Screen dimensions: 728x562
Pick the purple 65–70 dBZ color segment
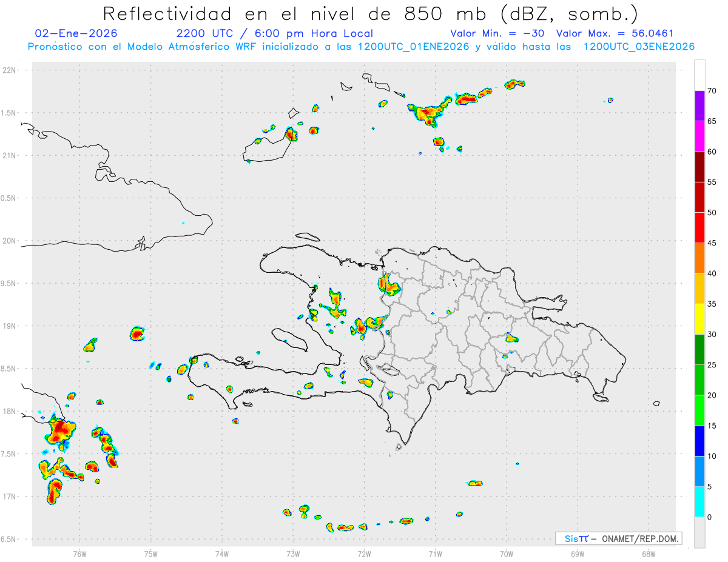(x=699, y=106)
